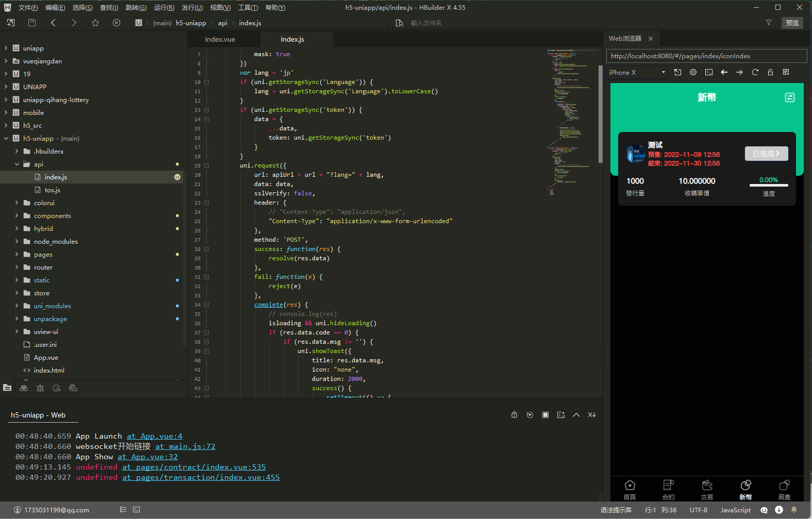
Task: Click the debug bug icon in console panel
Action: pos(514,415)
